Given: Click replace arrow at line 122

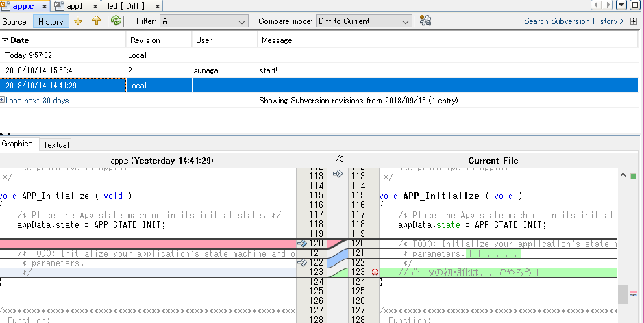Looking at the screenshot, I should click(301, 263).
